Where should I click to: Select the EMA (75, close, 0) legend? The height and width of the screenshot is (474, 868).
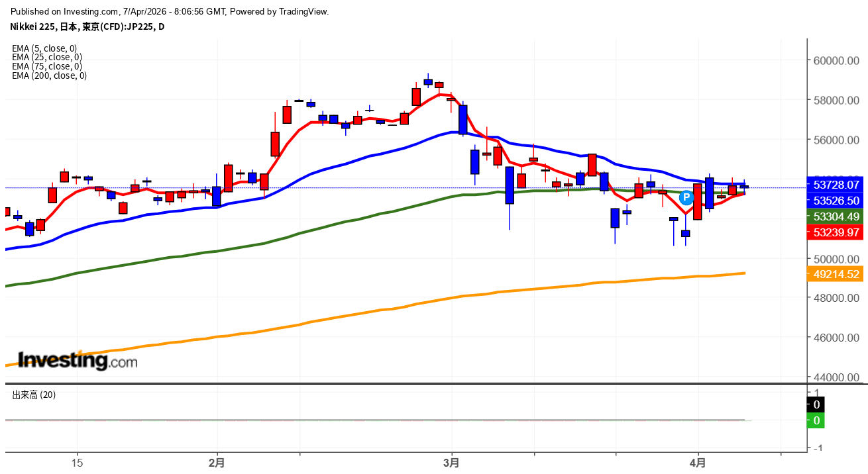pyautogui.click(x=47, y=66)
